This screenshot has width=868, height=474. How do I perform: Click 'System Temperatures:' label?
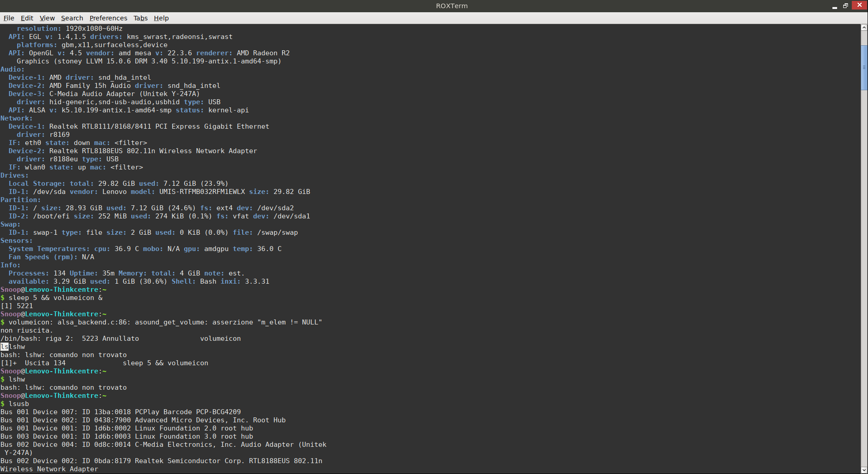click(x=49, y=249)
